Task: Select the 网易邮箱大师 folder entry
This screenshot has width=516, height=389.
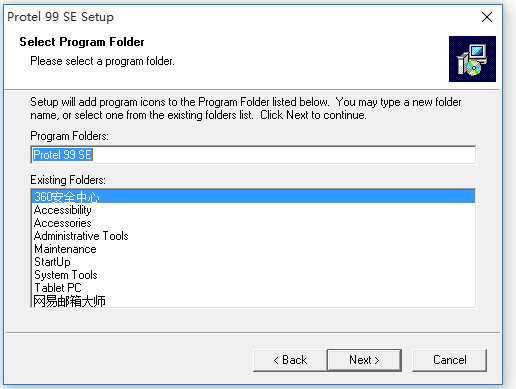Action: [x=253, y=301]
